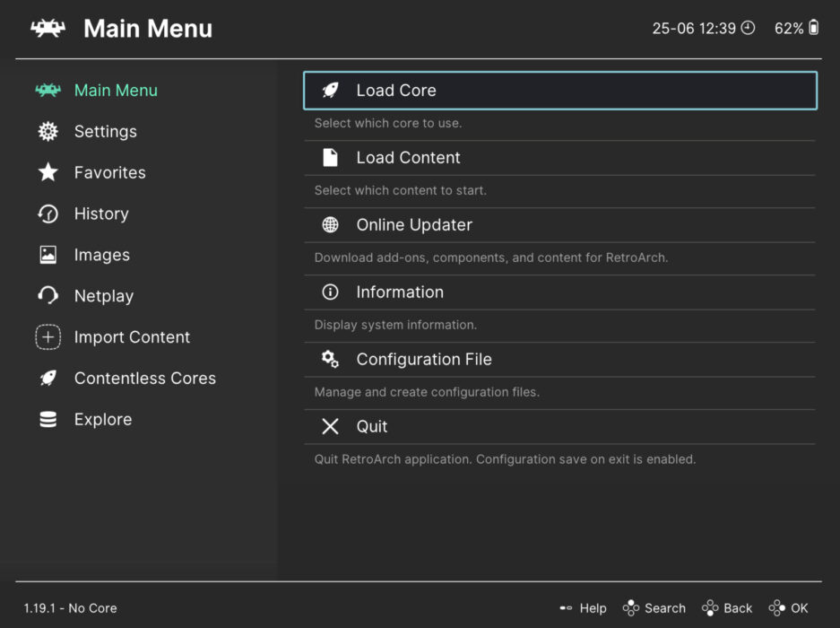Activate the Search control at the bottom

click(654, 608)
